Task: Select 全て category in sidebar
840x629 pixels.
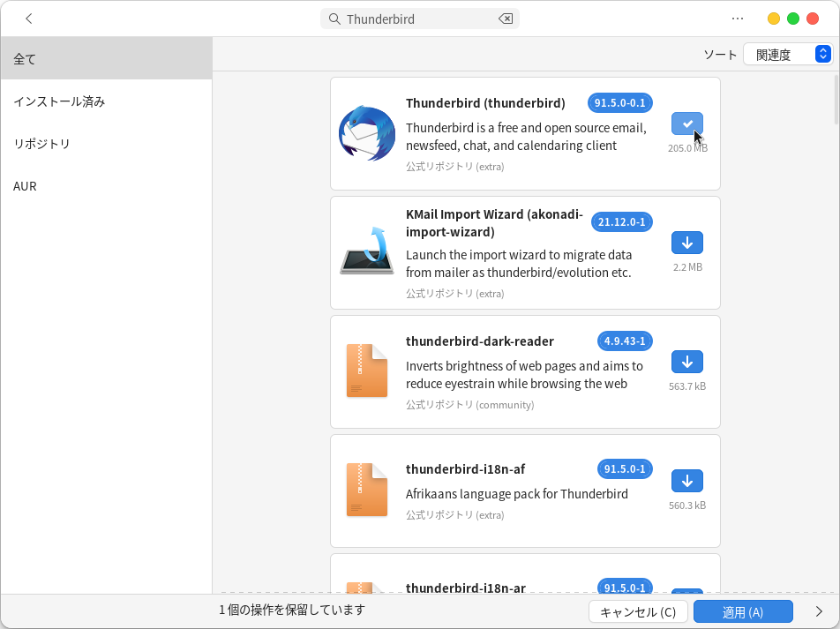Action: [x=25, y=59]
